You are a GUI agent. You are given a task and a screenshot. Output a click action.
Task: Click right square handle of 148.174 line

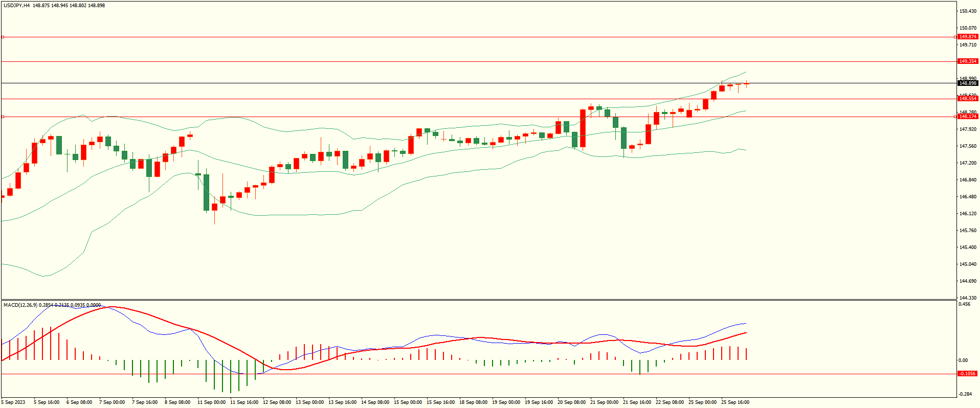[955, 117]
